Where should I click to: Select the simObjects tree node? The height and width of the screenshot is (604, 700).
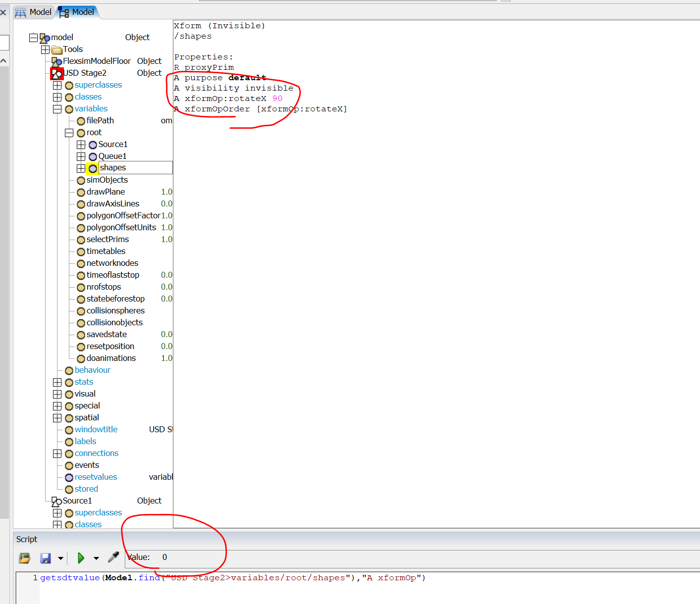(107, 180)
